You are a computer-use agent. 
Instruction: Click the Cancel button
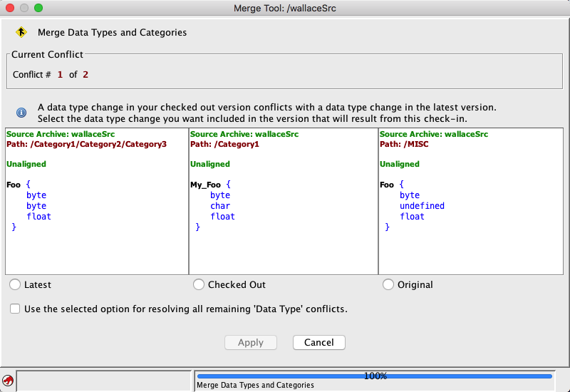[x=318, y=343]
